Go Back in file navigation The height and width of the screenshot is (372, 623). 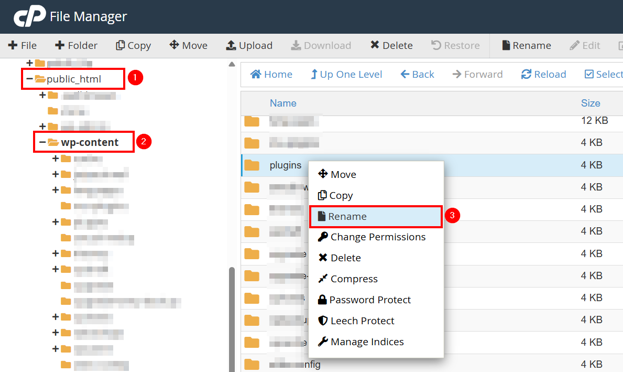click(x=417, y=74)
